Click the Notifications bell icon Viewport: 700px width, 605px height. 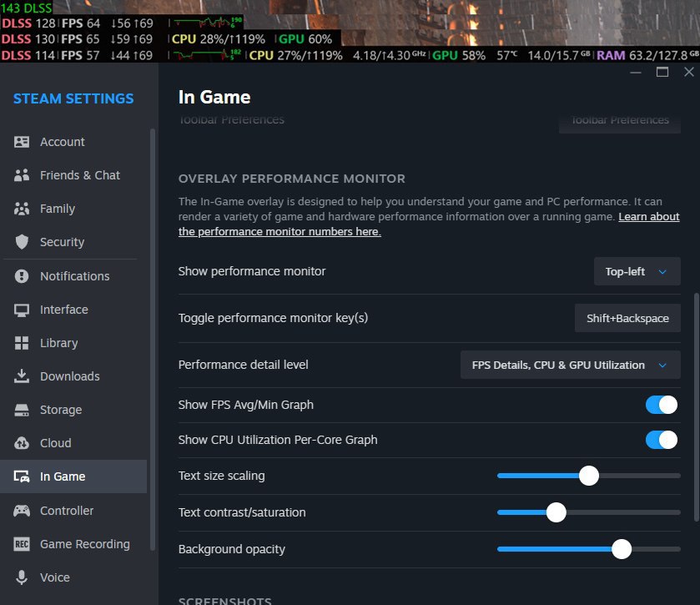(23, 276)
